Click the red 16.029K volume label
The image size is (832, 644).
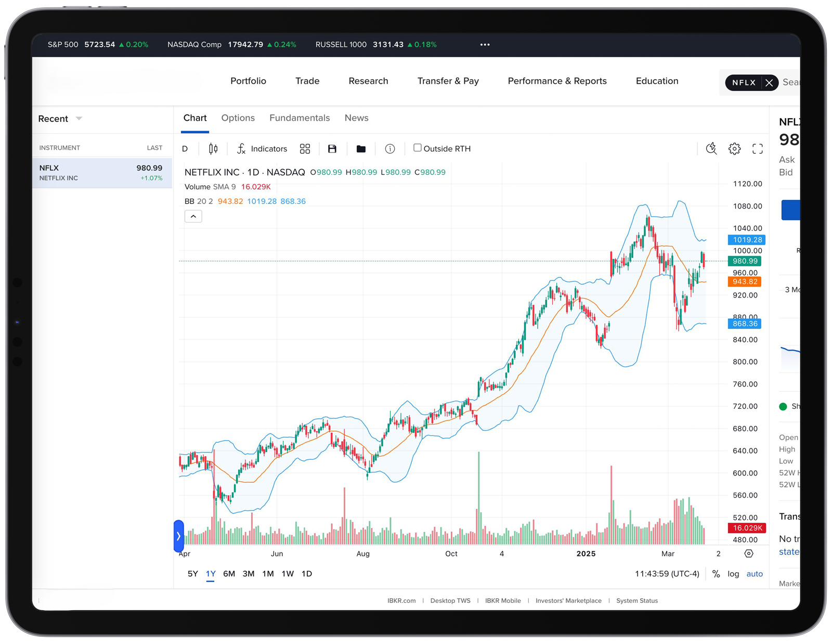[x=747, y=528]
